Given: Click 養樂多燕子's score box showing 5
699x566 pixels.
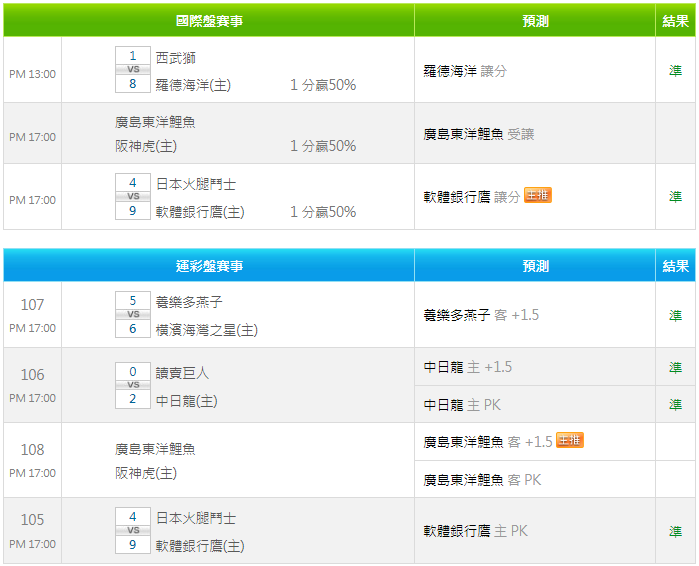Looking at the screenshot, I should click(x=133, y=301).
